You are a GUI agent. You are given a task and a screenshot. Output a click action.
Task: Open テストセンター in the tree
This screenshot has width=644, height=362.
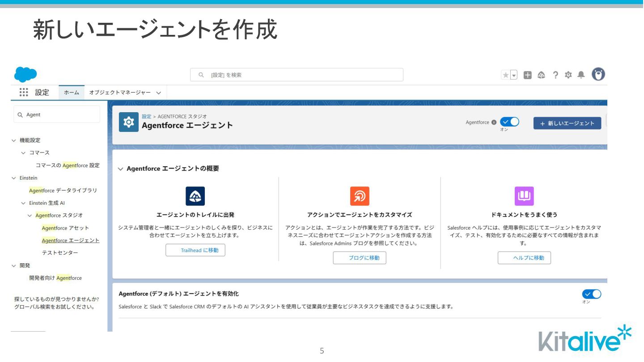[60, 253]
